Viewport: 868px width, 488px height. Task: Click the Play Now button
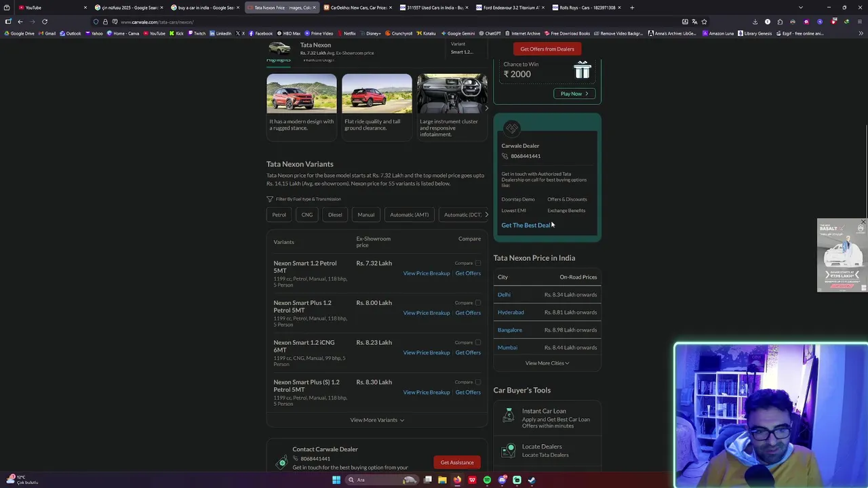tap(574, 94)
